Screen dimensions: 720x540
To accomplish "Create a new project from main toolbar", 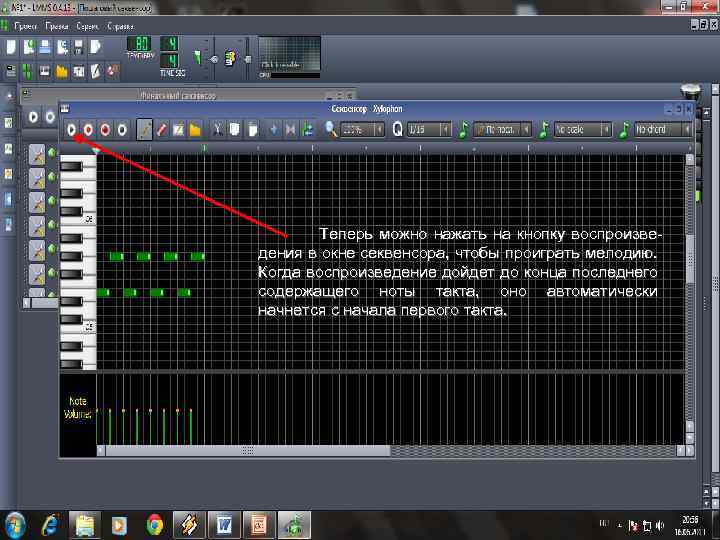I will [x=11, y=47].
